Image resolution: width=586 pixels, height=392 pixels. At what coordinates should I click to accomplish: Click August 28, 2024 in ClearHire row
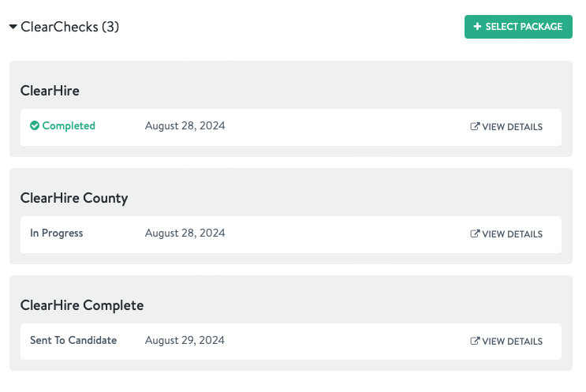185,126
